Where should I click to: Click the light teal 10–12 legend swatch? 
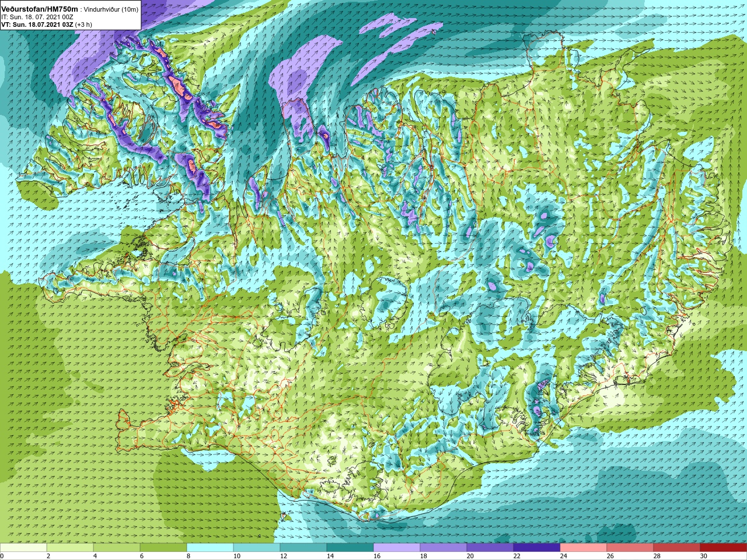(x=257, y=547)
